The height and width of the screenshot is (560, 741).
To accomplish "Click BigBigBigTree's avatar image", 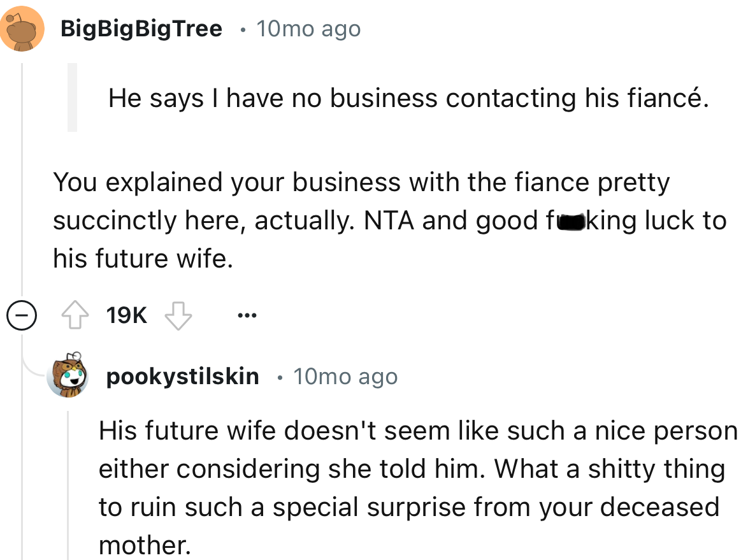I will click(23, 28).
